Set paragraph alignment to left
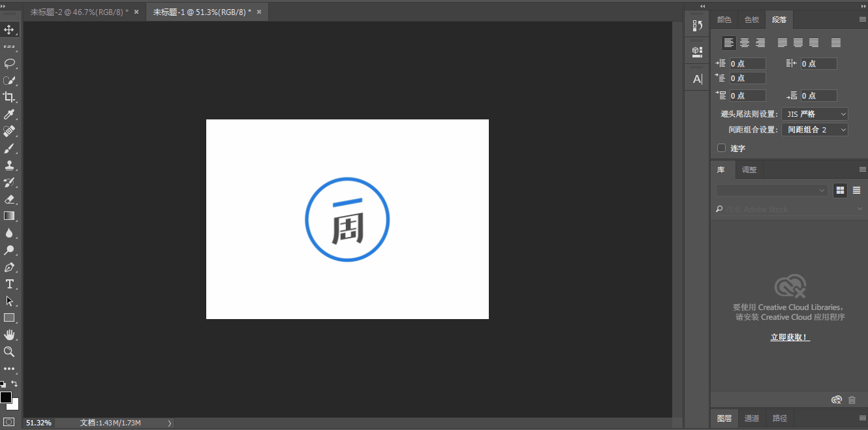This screenshot has width=868, height=430. pos(728,43)
